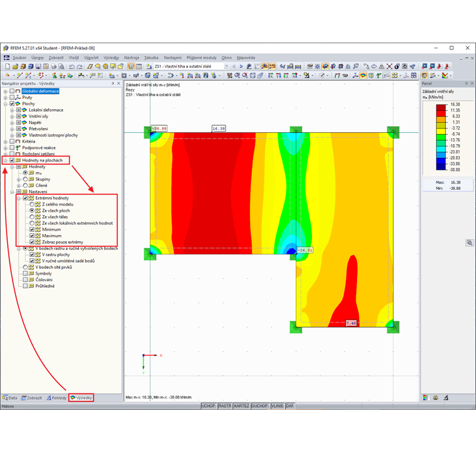Enable the Pruty checkbox
Image resolution: width=476 pixels, height=453 pixels.
coord(12,98)
